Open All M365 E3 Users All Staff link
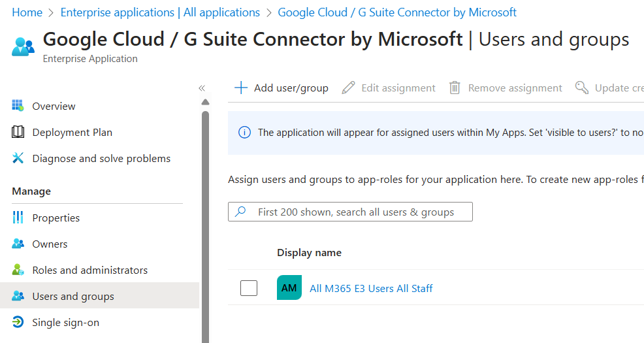The image size is (644, 343). click(371, 288)
